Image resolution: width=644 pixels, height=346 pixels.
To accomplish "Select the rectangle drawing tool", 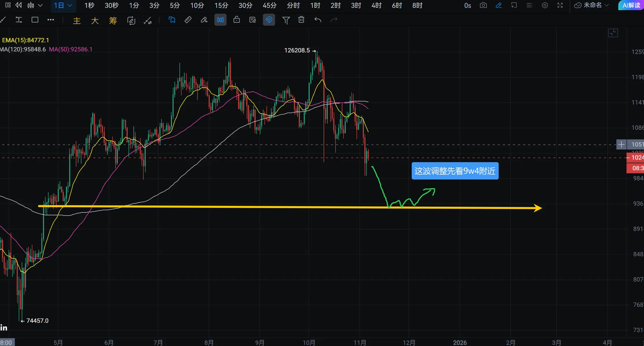I will [x=35, y=20].
